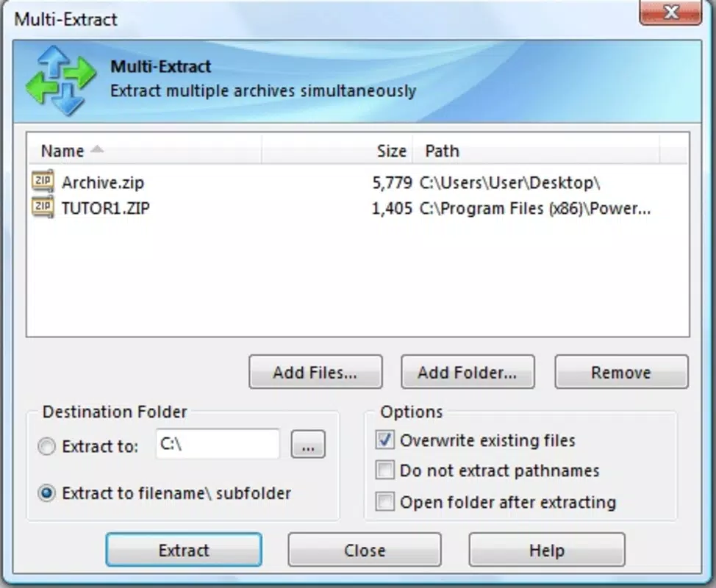Viewport: 716px width, 588px height.
Task: Click the size value 5,779
Action: click(392, 182)
